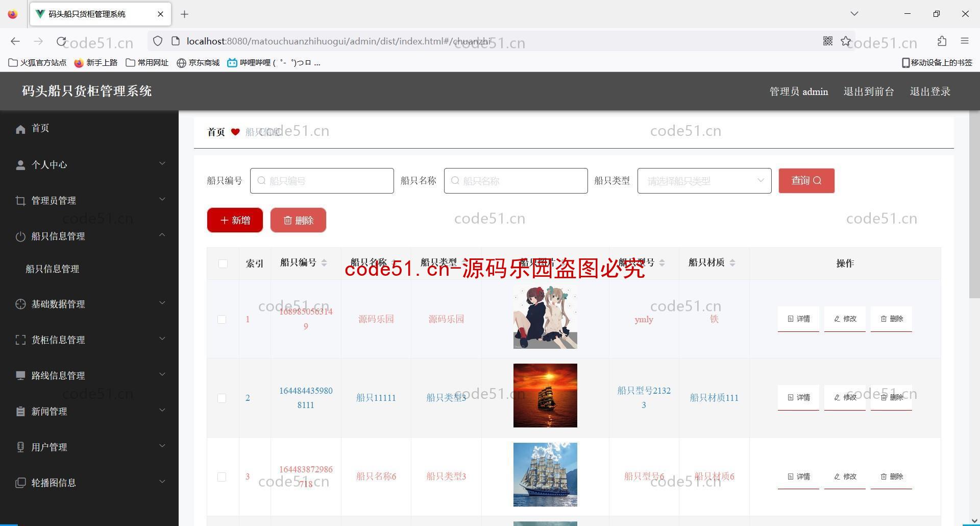This screenshot has width=980, height=526.
Task: Open the 船只类型 select dropdown
Action: (x=704, y=181)
